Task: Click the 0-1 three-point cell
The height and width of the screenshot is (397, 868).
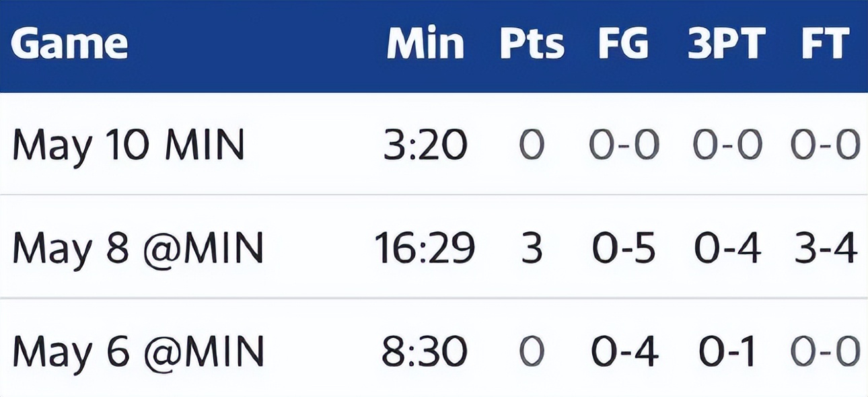Action: click(x=727, y=351)
